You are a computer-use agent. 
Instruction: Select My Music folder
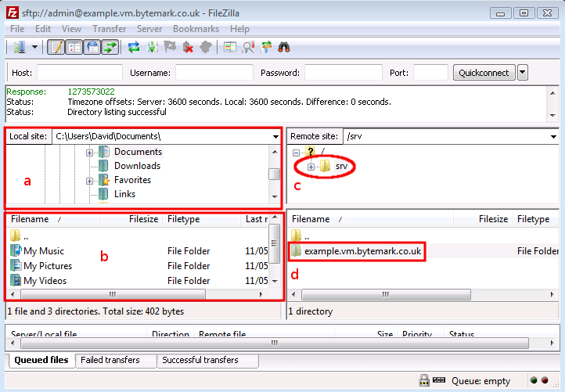(x=44, y=250)
